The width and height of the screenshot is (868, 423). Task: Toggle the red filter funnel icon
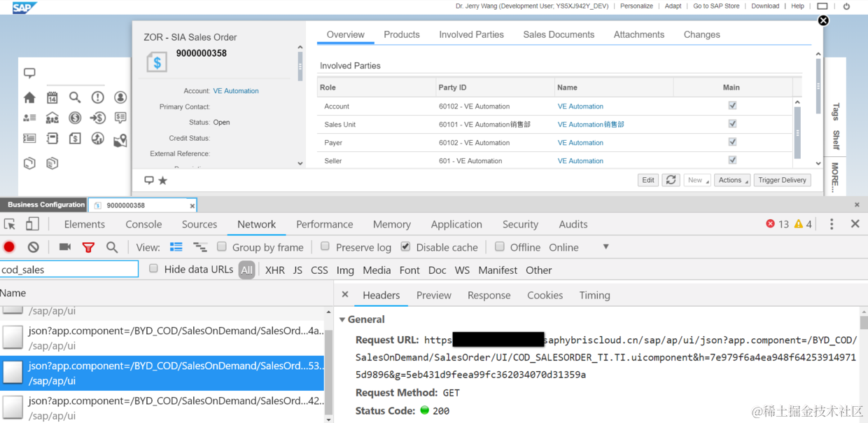click(88, 247)
